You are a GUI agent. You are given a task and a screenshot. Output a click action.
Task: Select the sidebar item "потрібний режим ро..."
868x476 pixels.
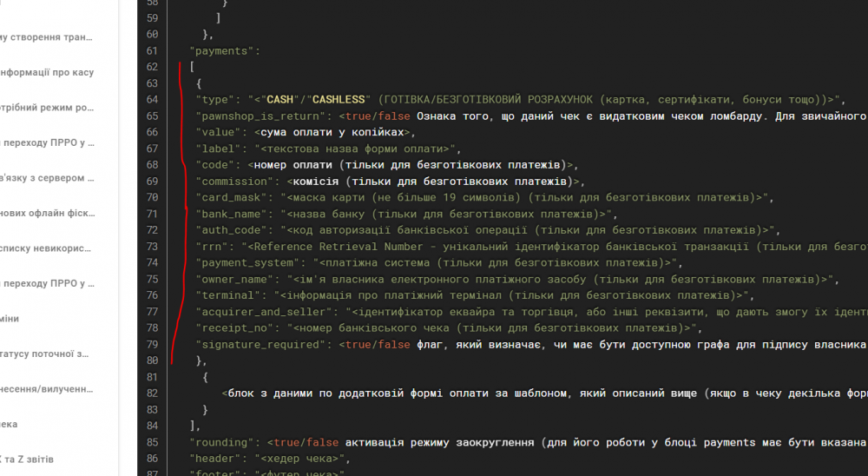click(x=47, y=108)
